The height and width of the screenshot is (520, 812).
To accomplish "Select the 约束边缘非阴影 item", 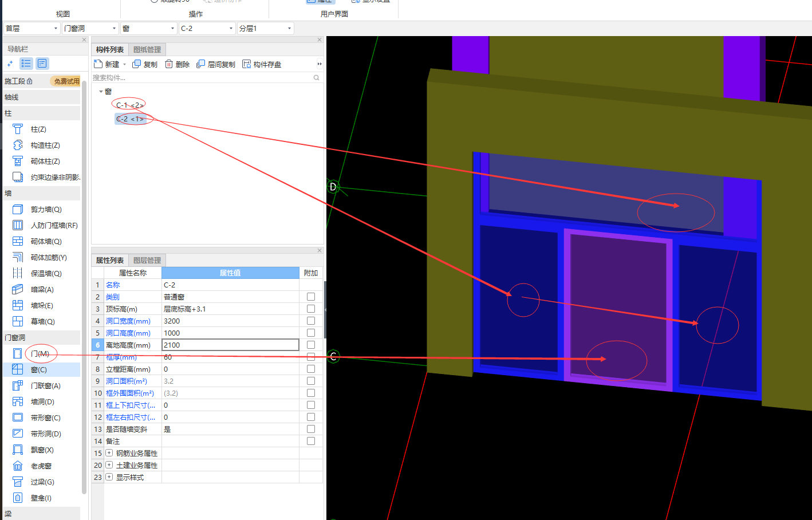I will pos(55,178).
